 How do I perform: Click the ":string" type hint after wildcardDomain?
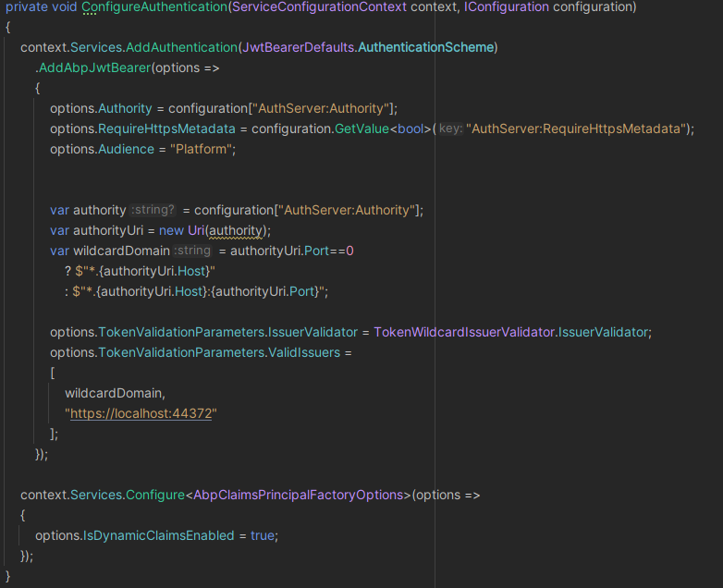point(193,251)
